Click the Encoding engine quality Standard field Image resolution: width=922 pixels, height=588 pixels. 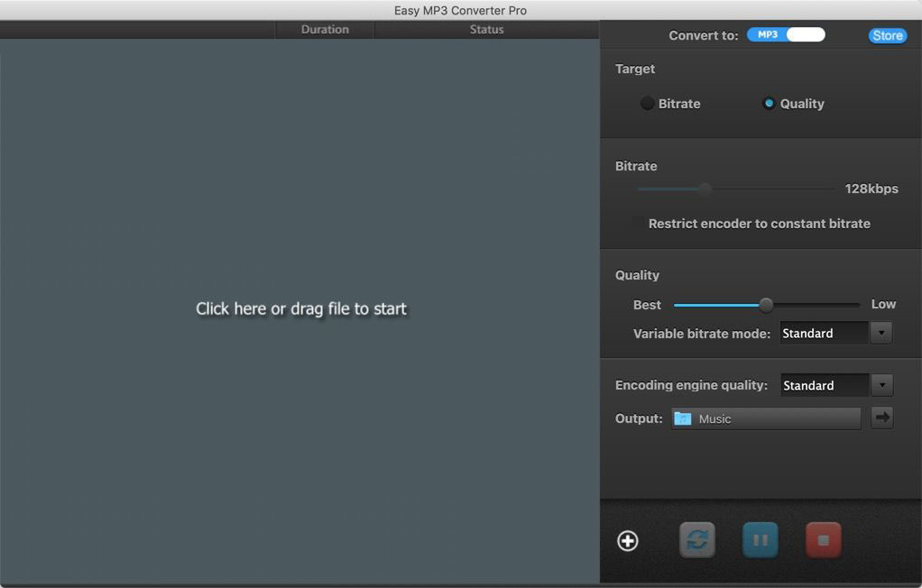pyautogui.click(x=825, y=385)
